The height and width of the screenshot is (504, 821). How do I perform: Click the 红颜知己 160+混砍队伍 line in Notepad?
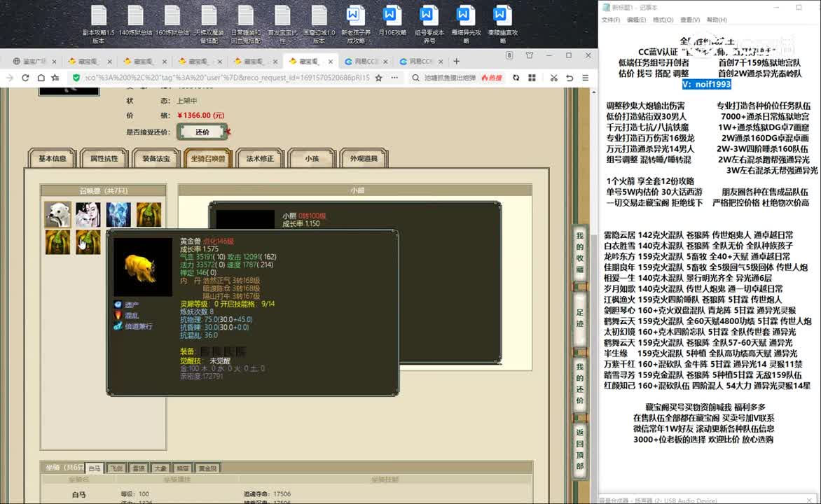pos(707,386)
